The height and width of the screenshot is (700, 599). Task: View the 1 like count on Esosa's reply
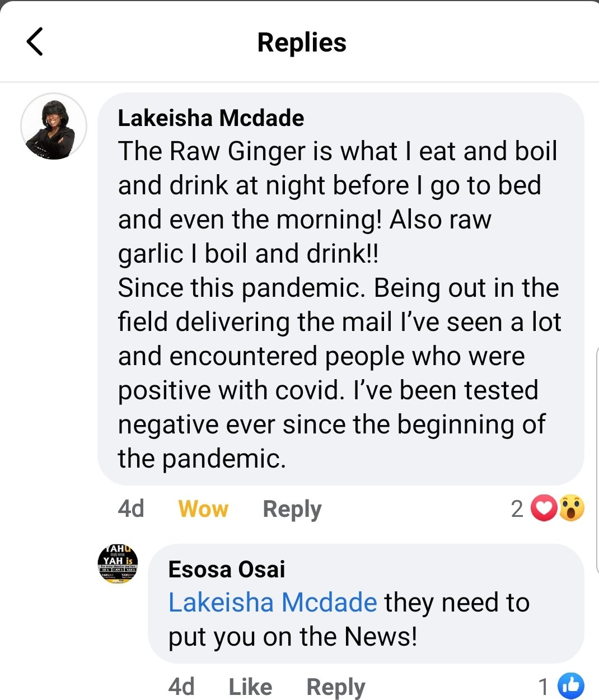pos(544,687)
